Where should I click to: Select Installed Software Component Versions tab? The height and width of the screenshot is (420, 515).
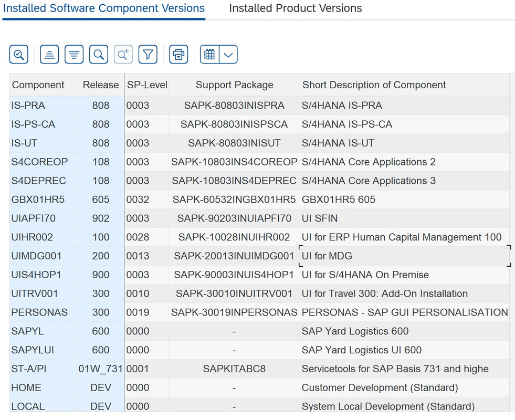click(x=104, y=8)
